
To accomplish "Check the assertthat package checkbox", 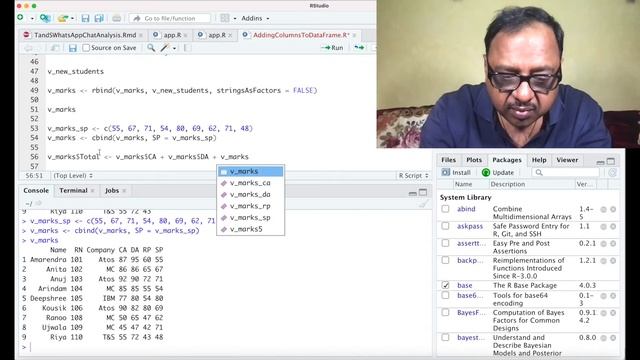I will pos(445,243).
